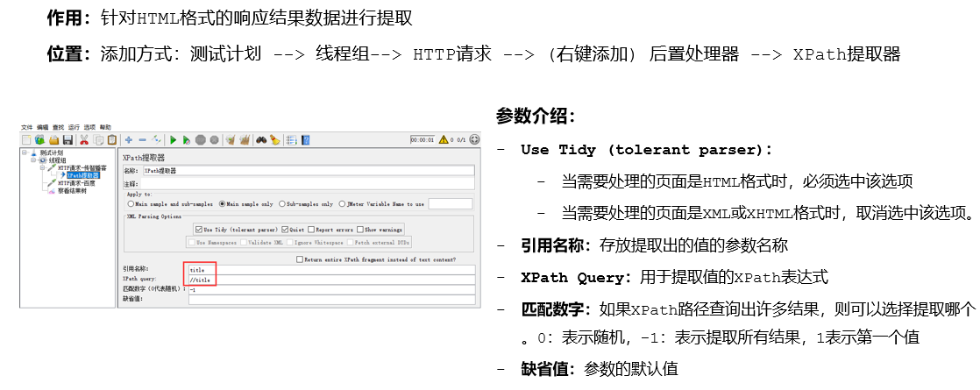
Task: Click the 引用名称 field containing title
Action: coord(332,270)
